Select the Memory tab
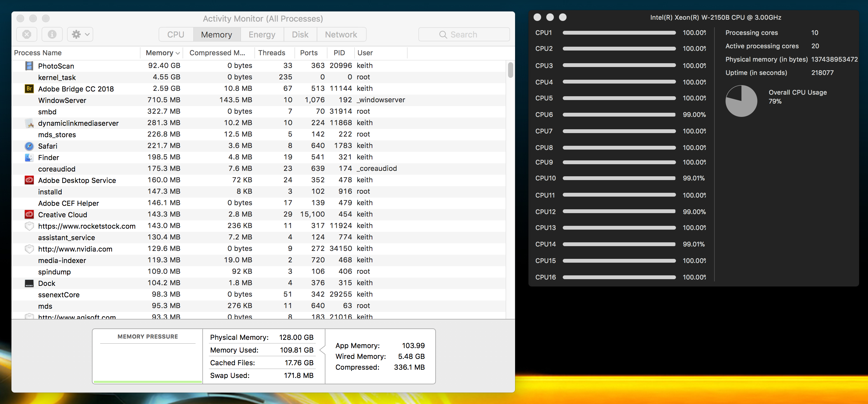Screen dimensions: 868x404 216,34
